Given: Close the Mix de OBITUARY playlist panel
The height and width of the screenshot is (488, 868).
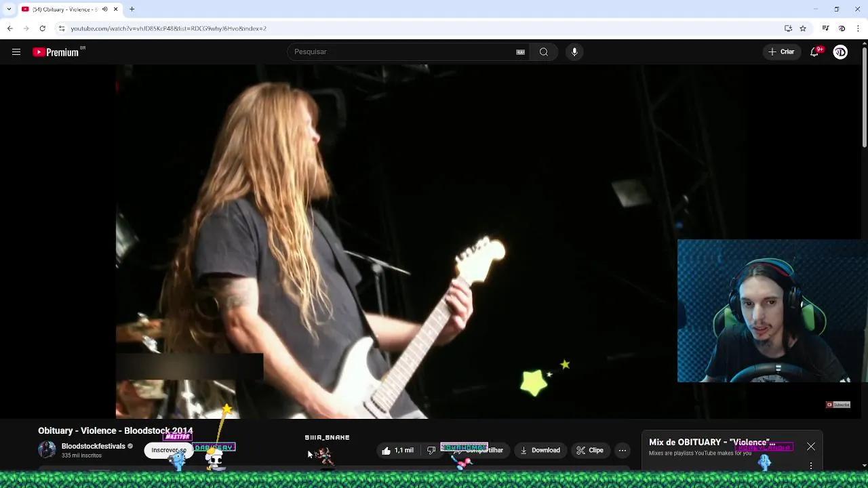Looking at the screenshot, I should (811, 447).
